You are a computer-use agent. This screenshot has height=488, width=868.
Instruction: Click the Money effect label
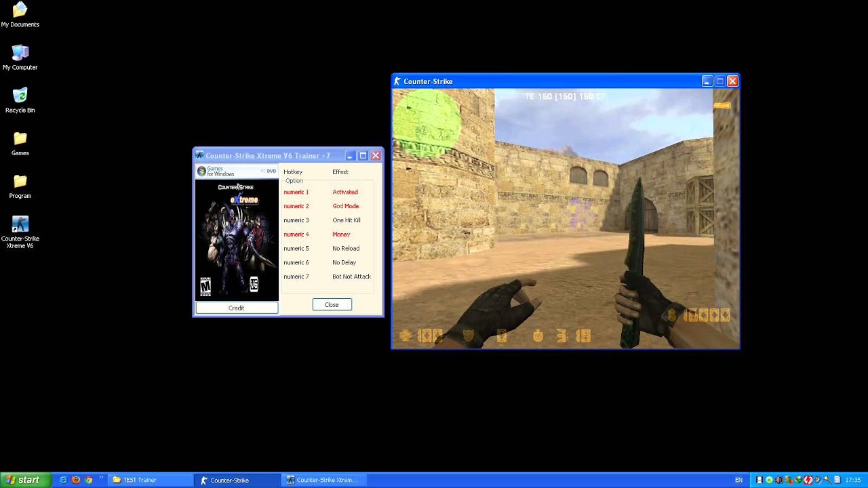click(341, 235)
